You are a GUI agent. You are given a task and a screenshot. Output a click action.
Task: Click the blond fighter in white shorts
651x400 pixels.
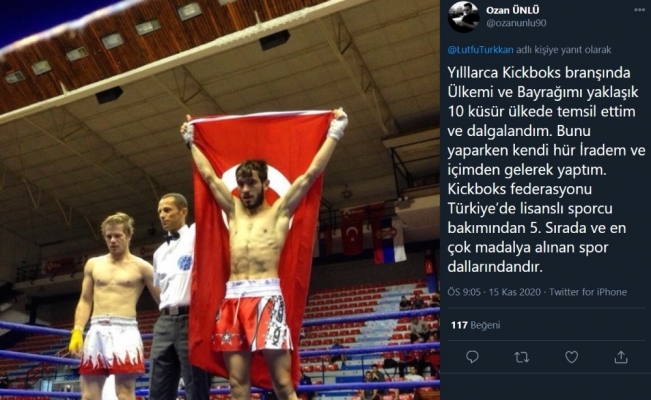pos(110,307)
